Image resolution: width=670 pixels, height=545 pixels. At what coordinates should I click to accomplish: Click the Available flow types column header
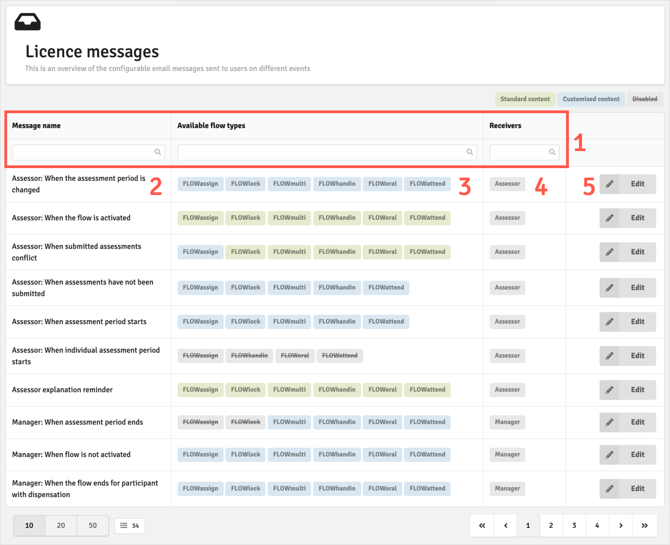[x=211, y=126]
